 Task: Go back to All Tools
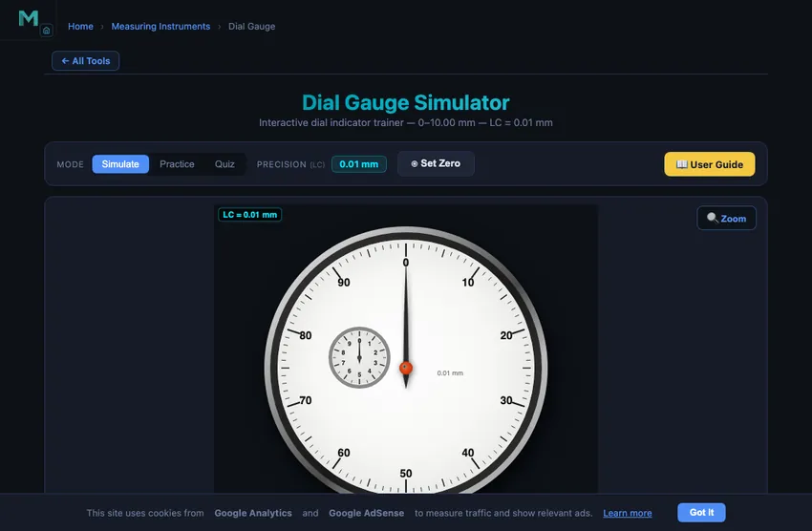[85, 60]
